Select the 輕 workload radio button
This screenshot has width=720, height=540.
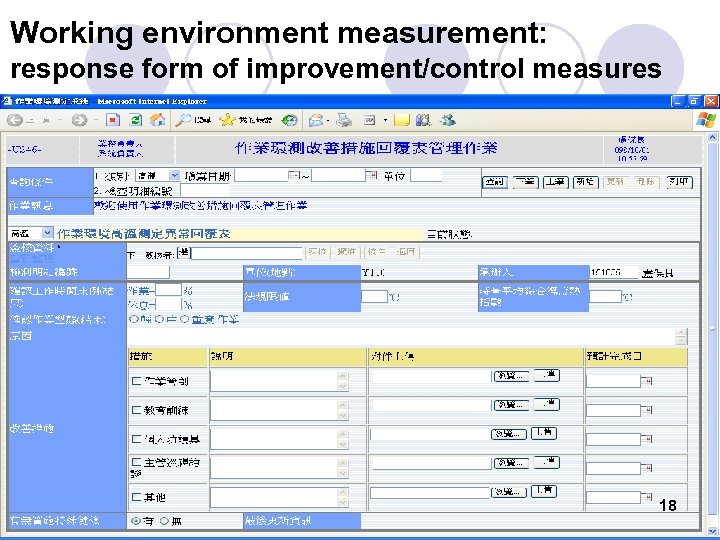point(134,319)
